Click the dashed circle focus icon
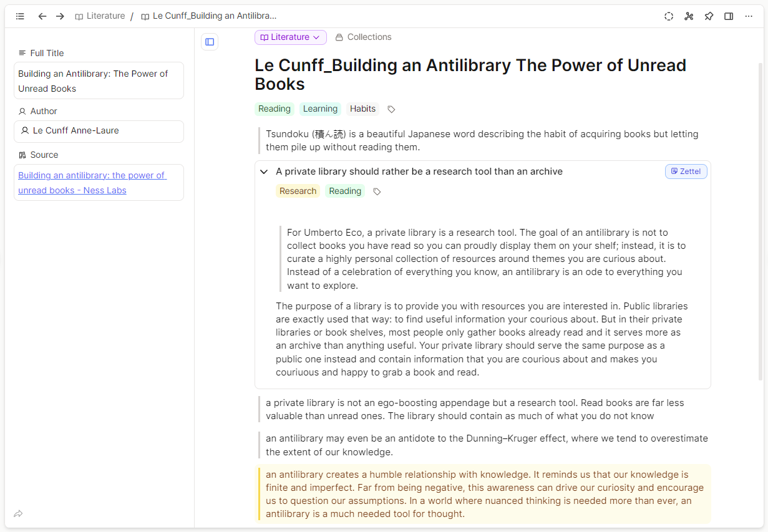The width and height of the screenshot is (768, 532). (669, 16)
